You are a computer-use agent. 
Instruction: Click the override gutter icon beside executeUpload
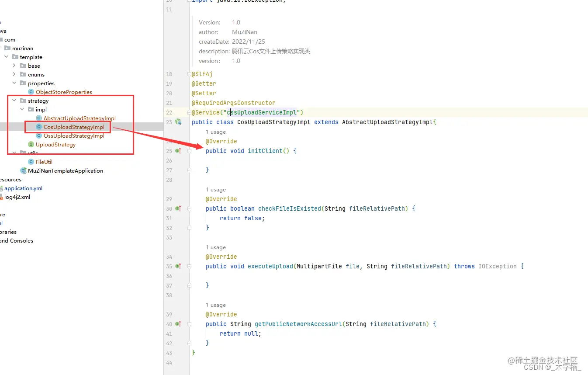(178, 266)
